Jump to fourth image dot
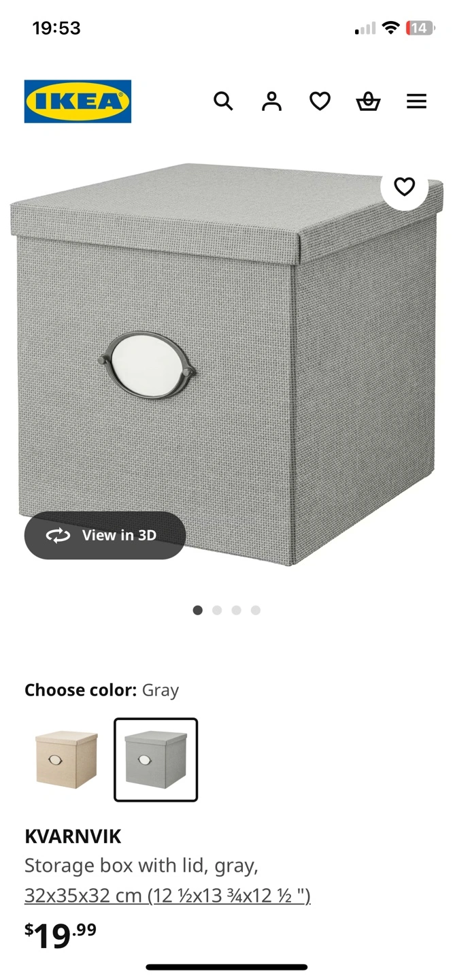453x980 pixels. 256,610
